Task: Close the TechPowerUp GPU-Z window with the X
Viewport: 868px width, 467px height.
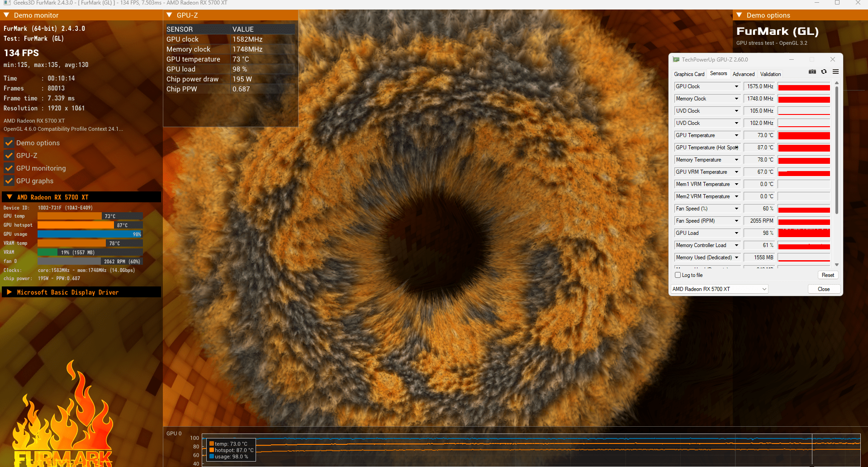Action: pos(832,60)
